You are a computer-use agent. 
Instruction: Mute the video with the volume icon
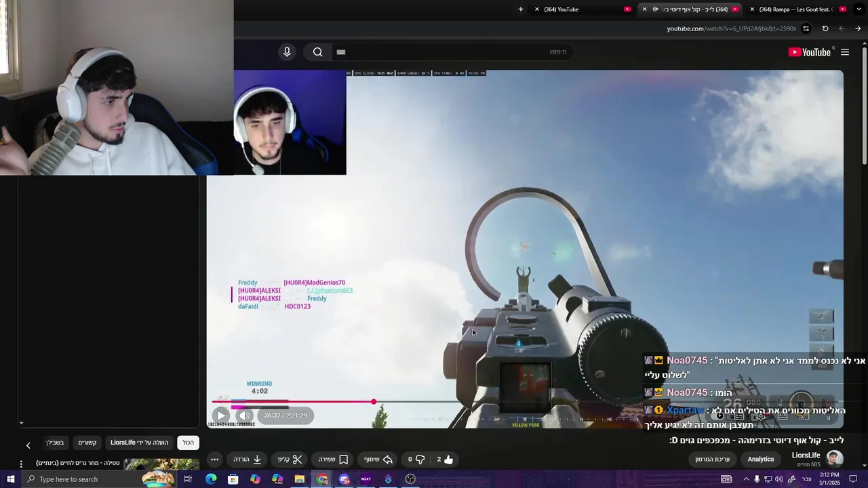point(245,415)
